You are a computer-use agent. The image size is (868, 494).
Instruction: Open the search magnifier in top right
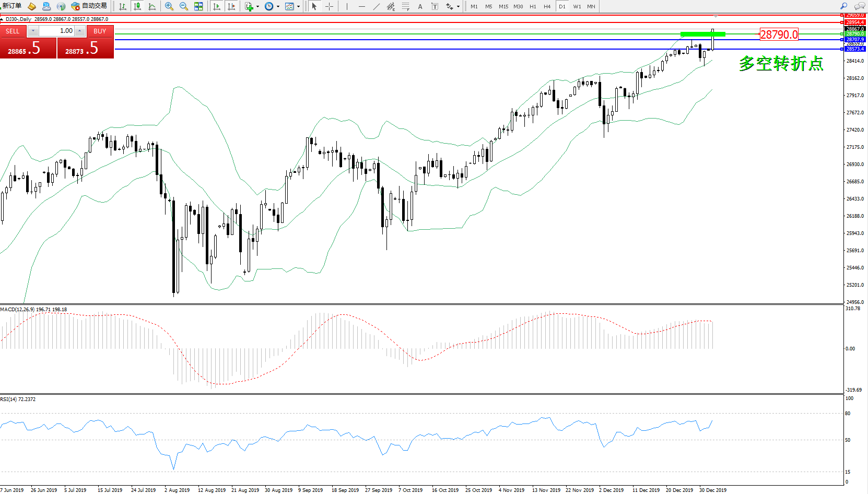click(x=843, y=6)
